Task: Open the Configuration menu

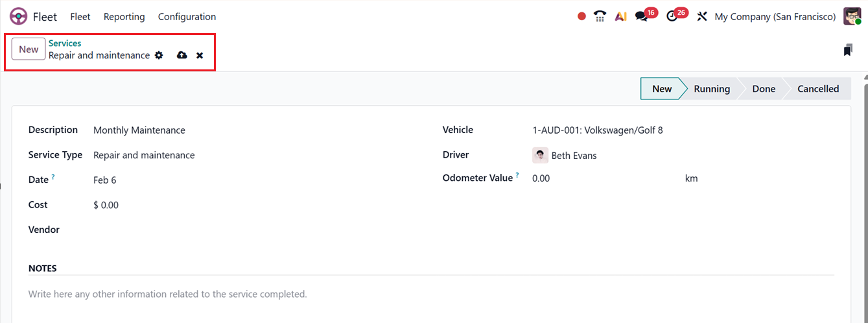Action: coord(187,16)
